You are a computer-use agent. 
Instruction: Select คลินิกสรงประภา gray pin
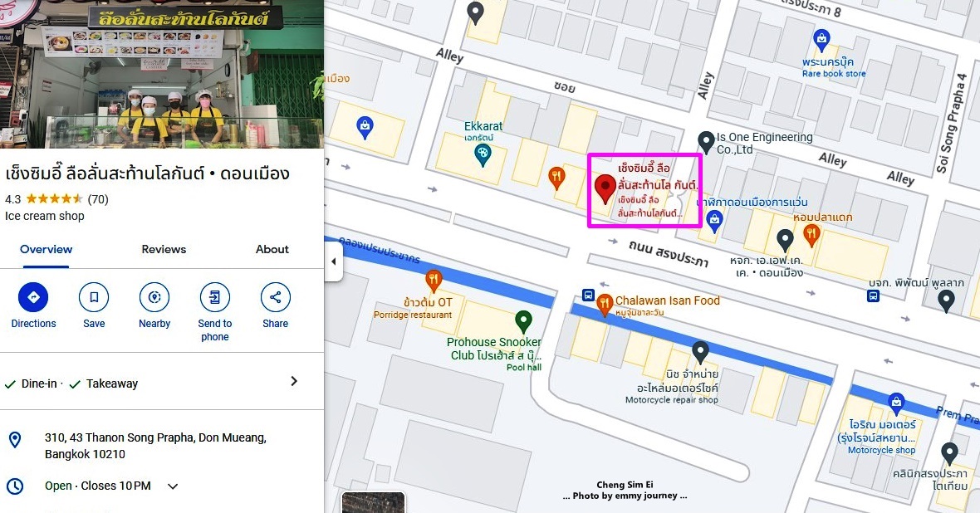pyautogui.click(x=948, y=453)
